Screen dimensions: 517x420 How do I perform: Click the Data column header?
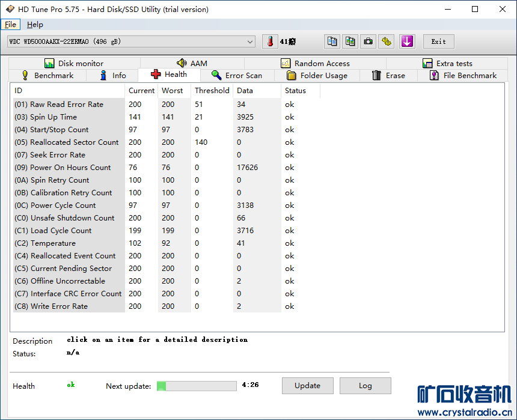[257, 91]
